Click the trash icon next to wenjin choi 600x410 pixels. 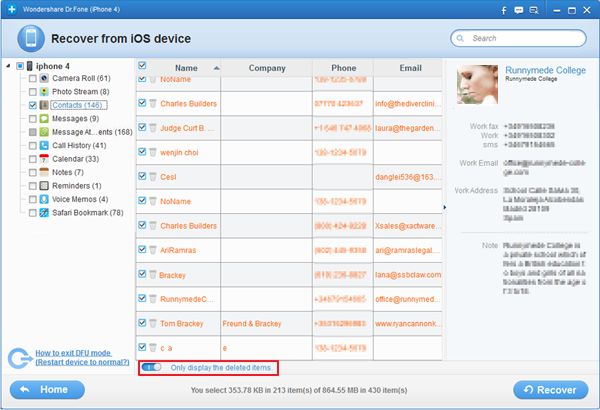click(x=153, y=152)
